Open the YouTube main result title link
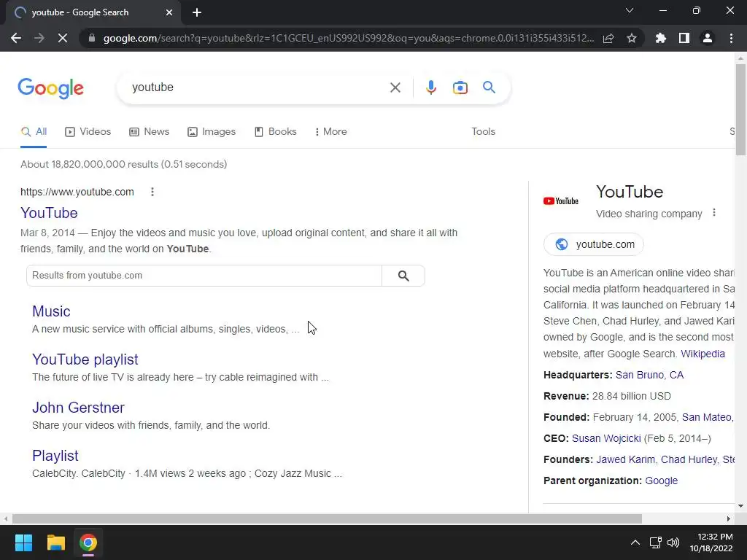 point(49,213)
